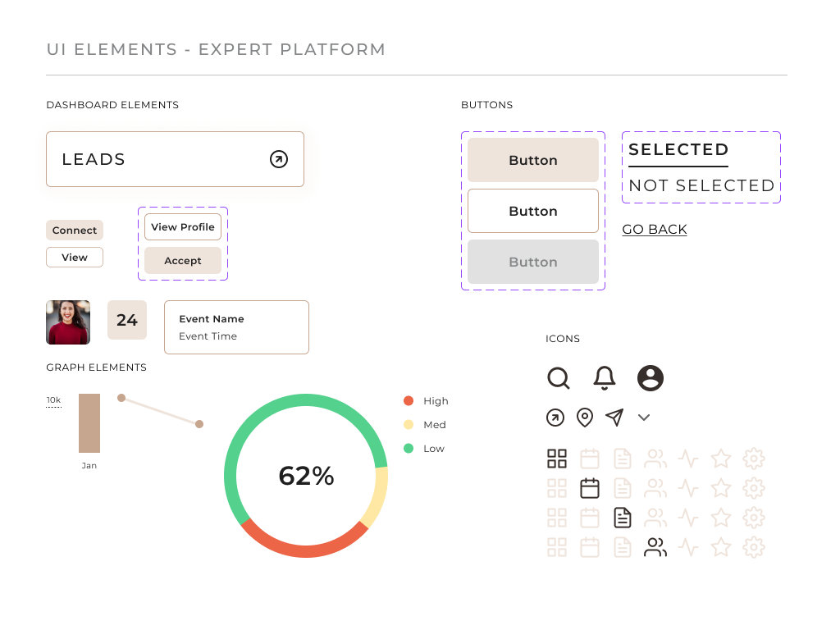Click the highlighted calendar icon
The width and height of the screenshot is (840, 630).
click(590, 487)
